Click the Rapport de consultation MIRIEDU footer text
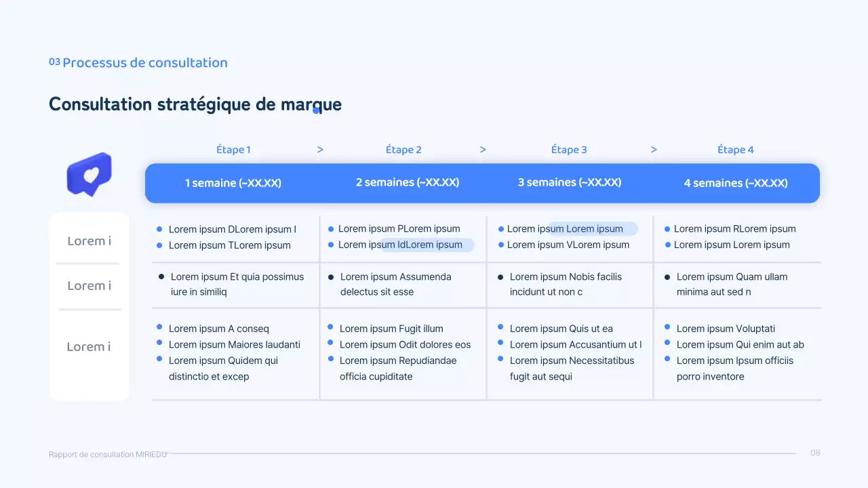The width and height of the screenshot is (868, 488). [108, 454]
